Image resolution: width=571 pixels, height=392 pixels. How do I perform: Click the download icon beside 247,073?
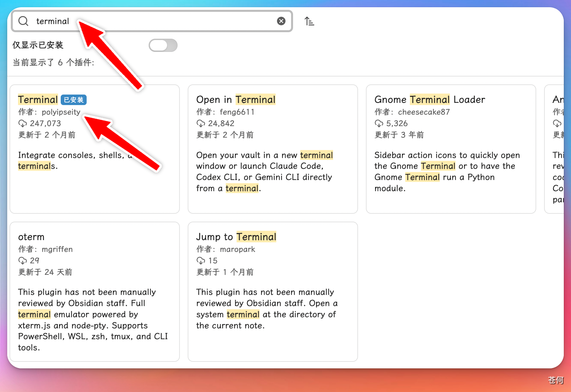(x=23, y=123)
